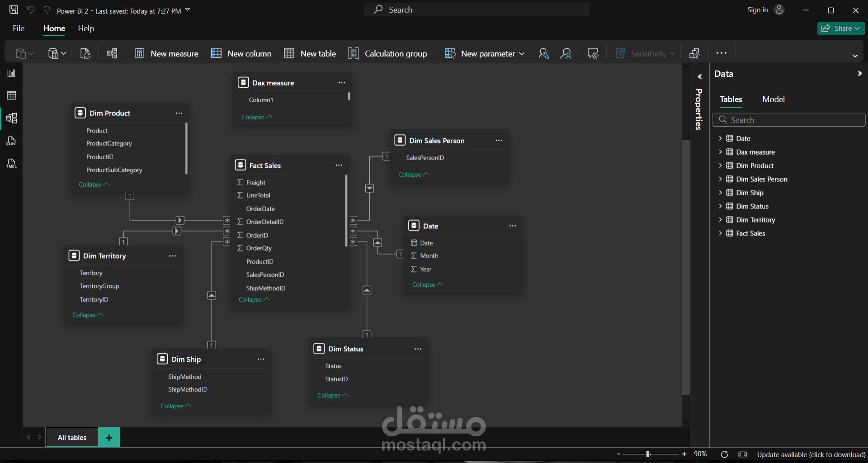868x463 pixels.
Task: Click the Refresh data toolbar icon
Action: tap(85, 53)
